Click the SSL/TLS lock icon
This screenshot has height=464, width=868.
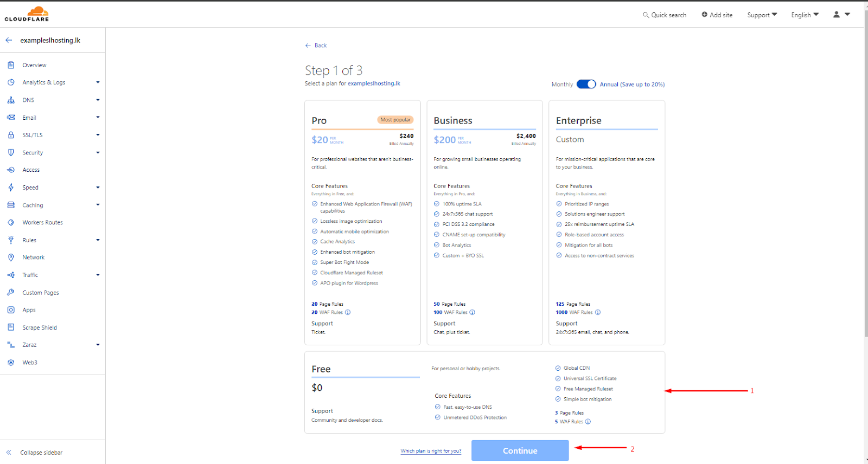pos(11,135)
